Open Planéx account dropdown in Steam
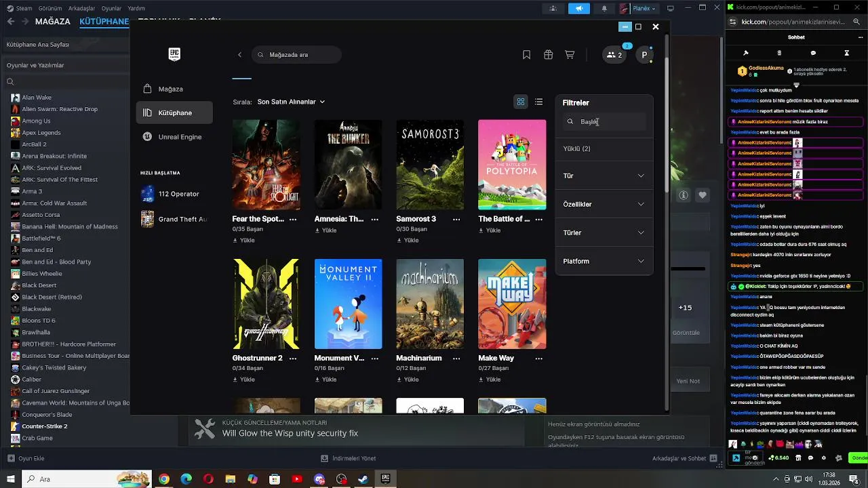The image size is (868, 488). pyautogui.click(x=639, y=8)
